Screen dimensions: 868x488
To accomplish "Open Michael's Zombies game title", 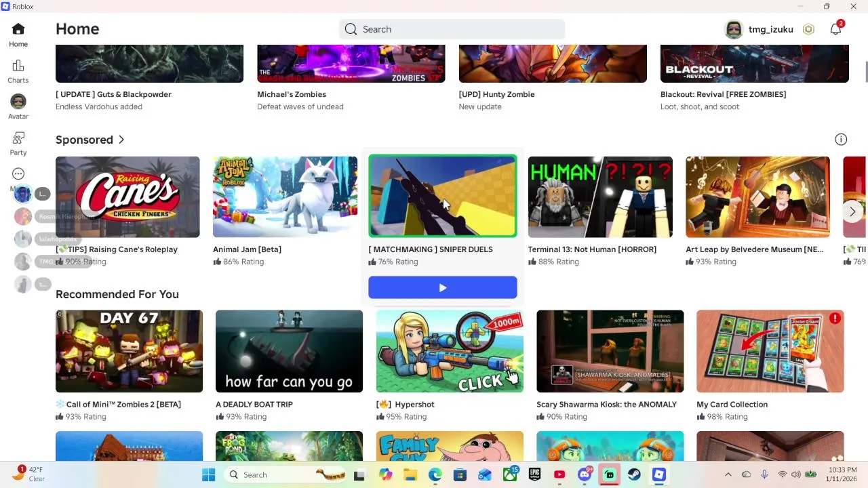I will tap(292, 94).
